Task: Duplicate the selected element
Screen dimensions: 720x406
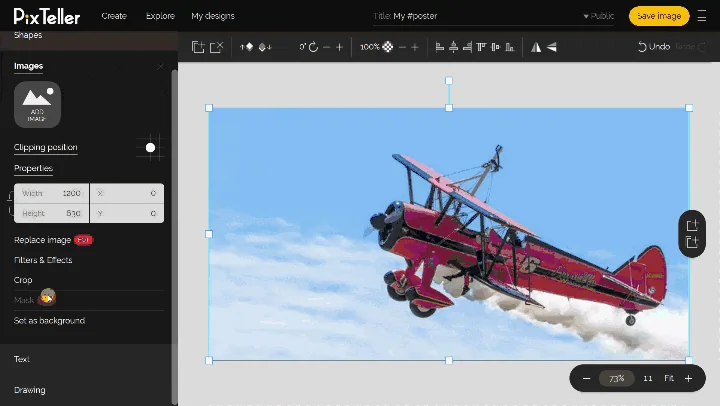Action: [x=198, y=47]
